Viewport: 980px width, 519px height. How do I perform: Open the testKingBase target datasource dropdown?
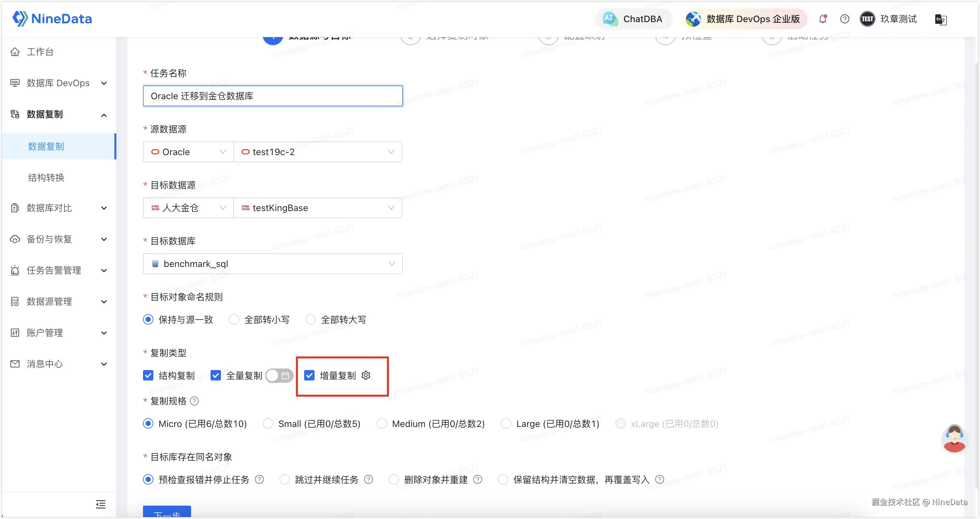318,208
